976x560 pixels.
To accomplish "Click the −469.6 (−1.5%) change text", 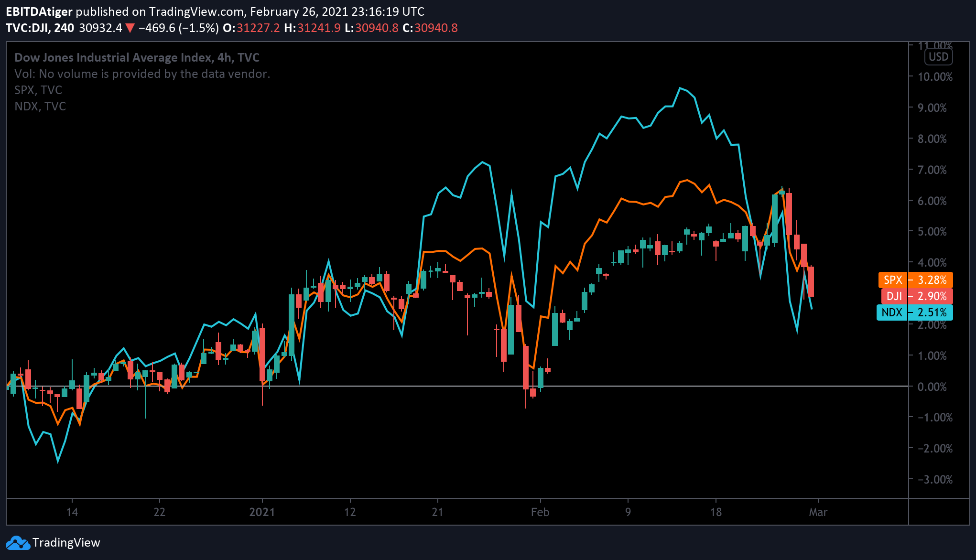I will point(179,28).
